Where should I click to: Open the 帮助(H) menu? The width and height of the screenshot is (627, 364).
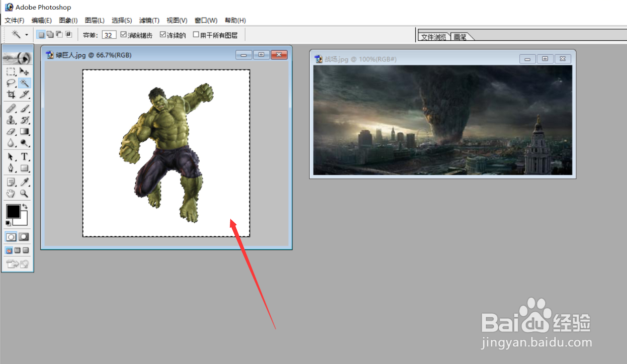coord(235,20)
